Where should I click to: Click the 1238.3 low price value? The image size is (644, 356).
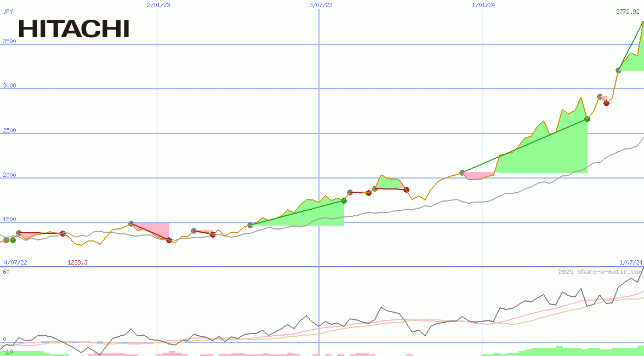pos(78,262)
